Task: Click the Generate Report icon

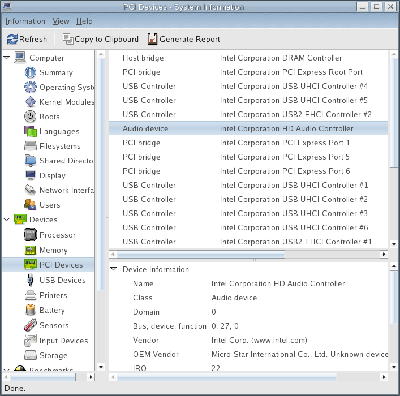Action: (152, 39)
